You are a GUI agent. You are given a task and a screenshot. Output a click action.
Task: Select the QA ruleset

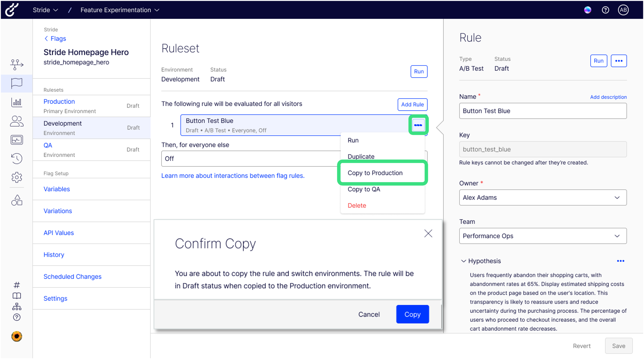tap(91, 150)
